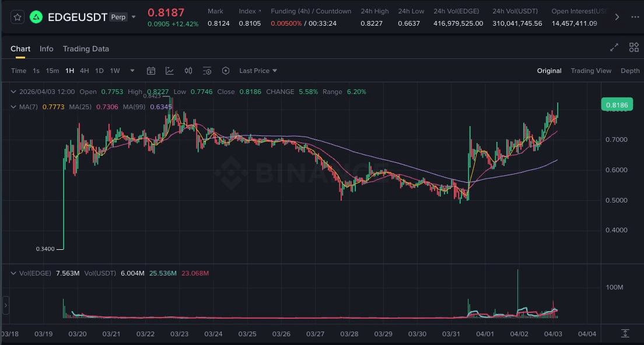Switch to the Trading Data tab

pos(86,48)
